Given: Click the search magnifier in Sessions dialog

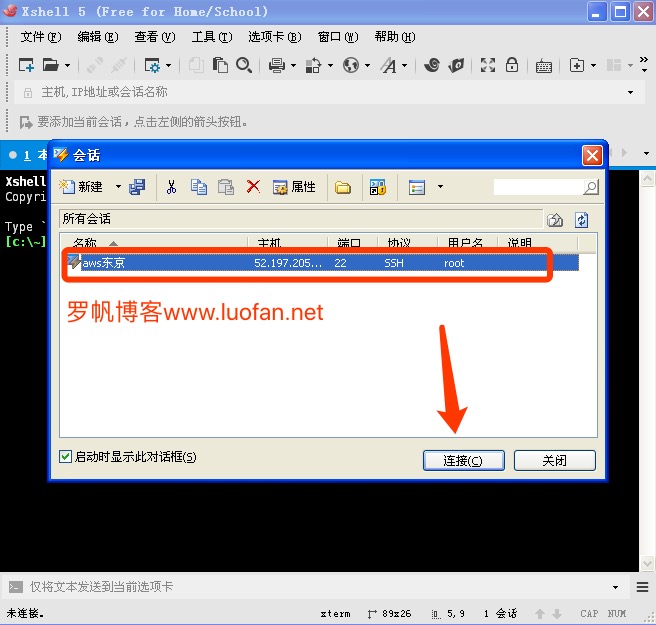Looking at the screenshot, I should coord(590,187).
